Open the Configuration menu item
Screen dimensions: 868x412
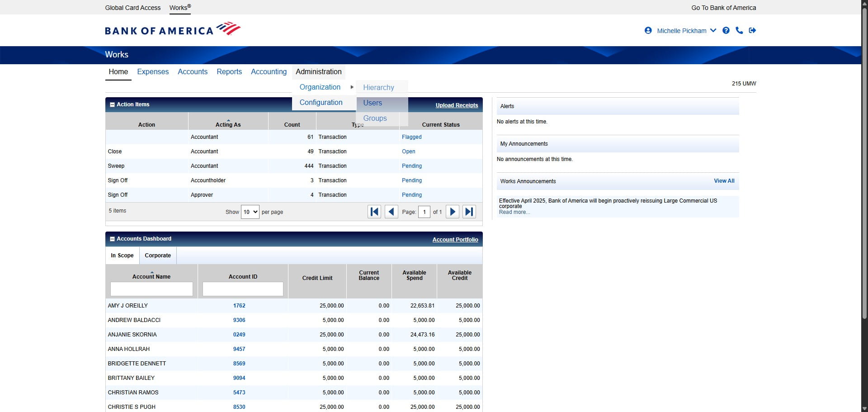321,102
